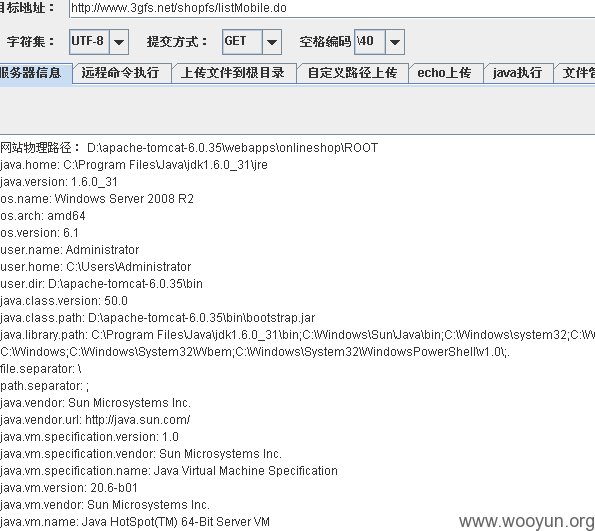Click the user.home: C:\Users\Administrator line

[x=96, y=267]
